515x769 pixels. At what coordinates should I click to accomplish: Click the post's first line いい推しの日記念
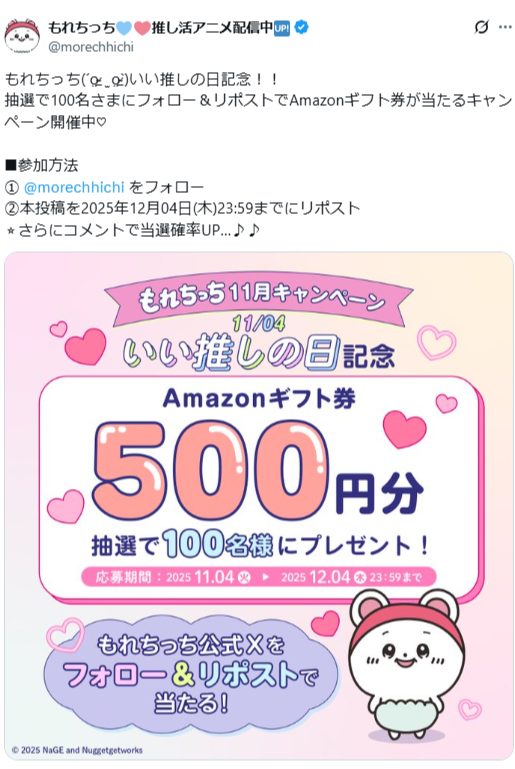[x=141, y=79]
